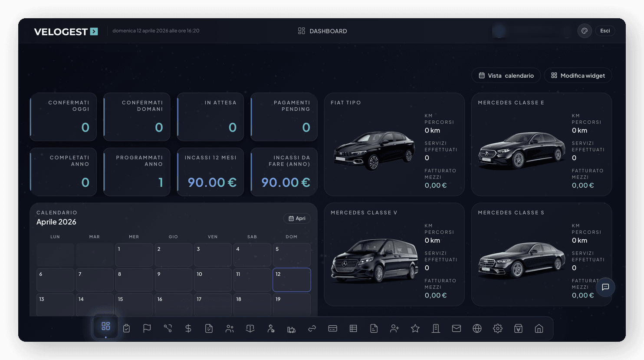644x360 pixels.
Task: Open the envelope mail icon
Action: pyautogui.click(x=456, y=328)
